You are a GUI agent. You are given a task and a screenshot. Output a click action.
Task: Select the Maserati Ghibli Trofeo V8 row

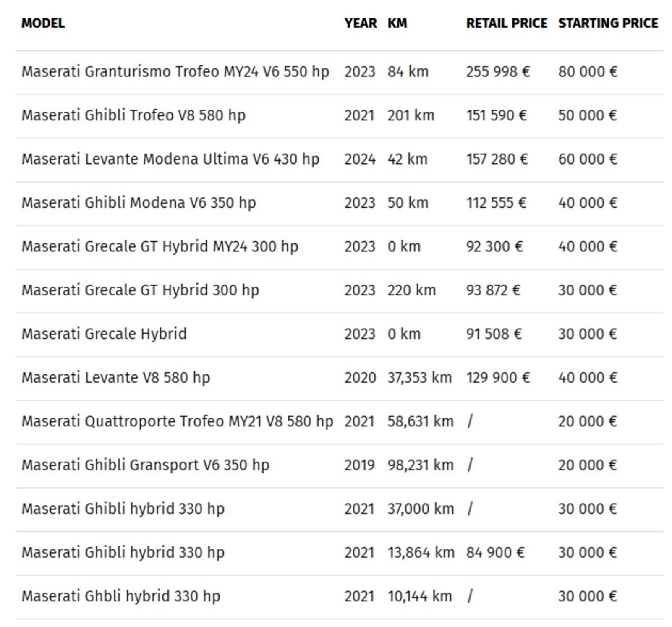click(133, 115)
